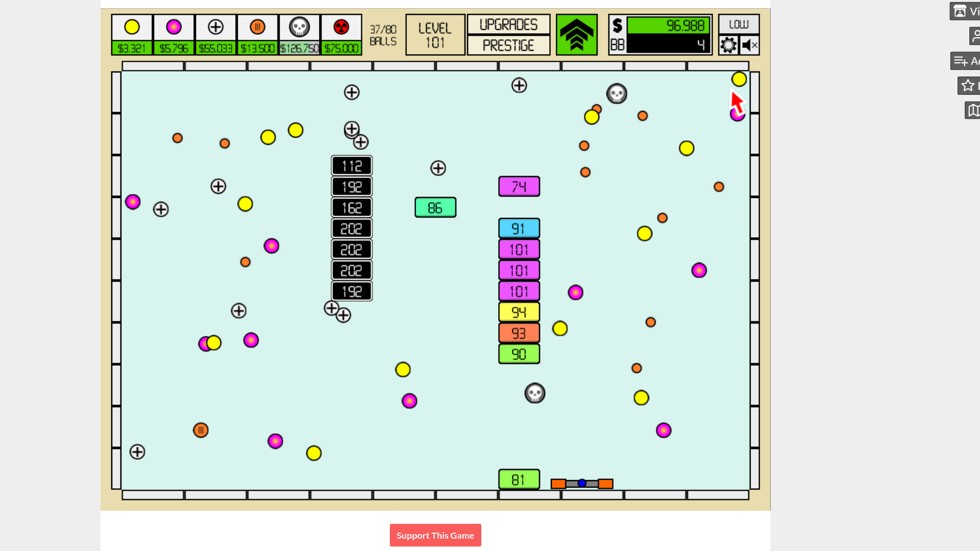Select the pink/magenta ball icon
Viewport: 980px width, 551px height.
pyautogui.click(x=173, y=26)
